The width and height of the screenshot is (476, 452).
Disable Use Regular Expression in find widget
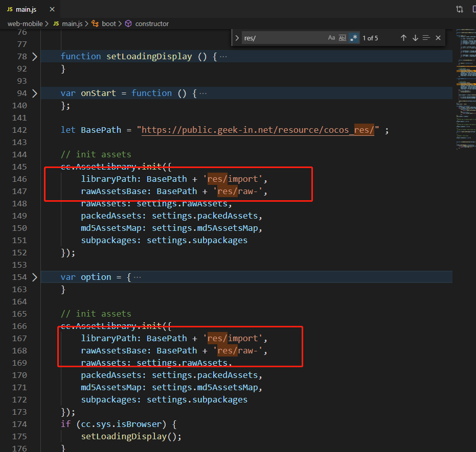pyautogui.click(x=354, y=38)
